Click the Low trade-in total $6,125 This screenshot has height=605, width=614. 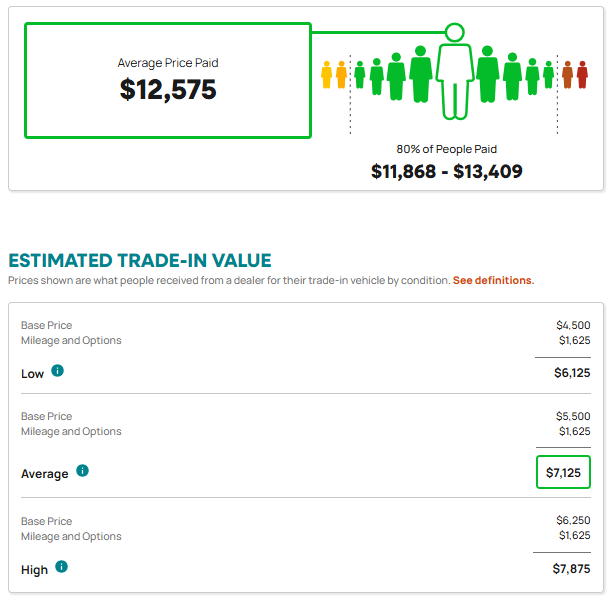click(572, 373)
